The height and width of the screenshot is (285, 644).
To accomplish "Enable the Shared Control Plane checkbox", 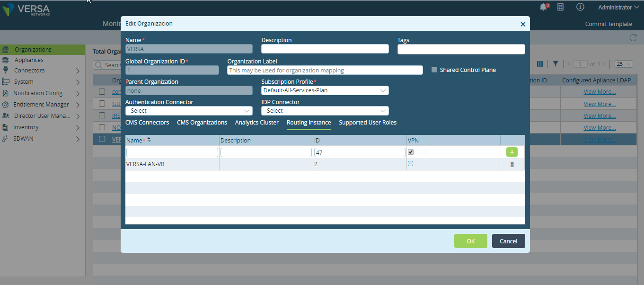I will coord(434,70).
